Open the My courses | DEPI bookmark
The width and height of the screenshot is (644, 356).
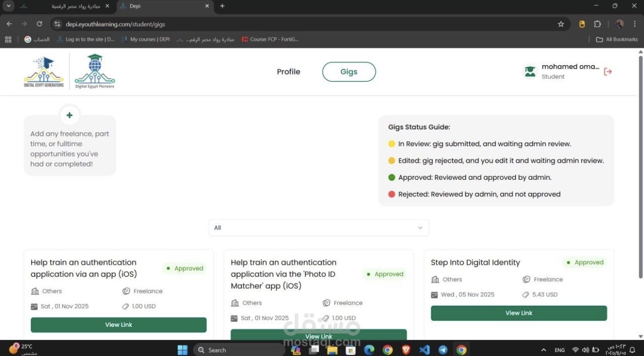coord(145,40)
